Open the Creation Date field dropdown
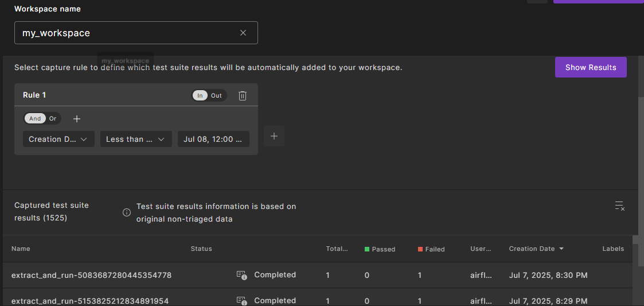 58,139
